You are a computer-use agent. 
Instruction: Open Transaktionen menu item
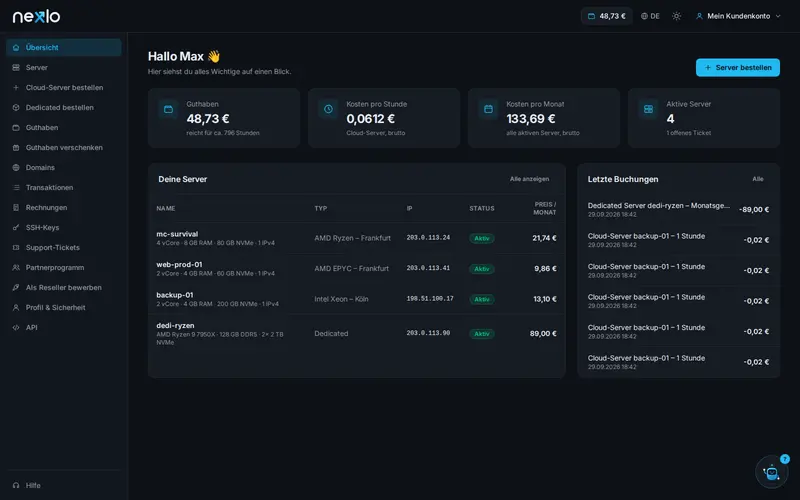click(x=64, y=187)
